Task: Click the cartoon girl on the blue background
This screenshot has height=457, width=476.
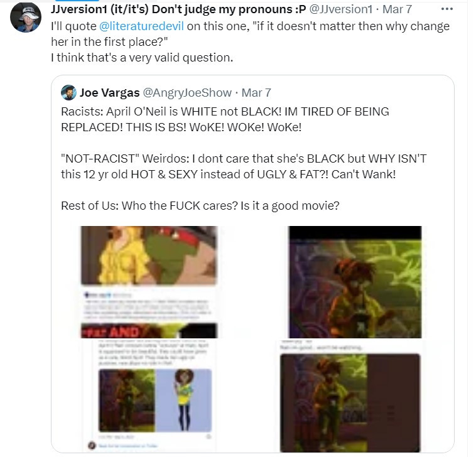Action: point(183,401)
